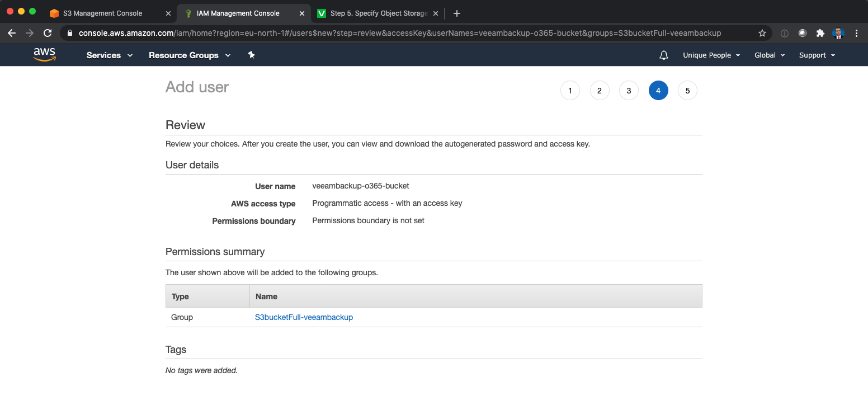Click the browser profile avatar
The width and height of the screenshot is (868, 405).
click(x=838, y=33)
